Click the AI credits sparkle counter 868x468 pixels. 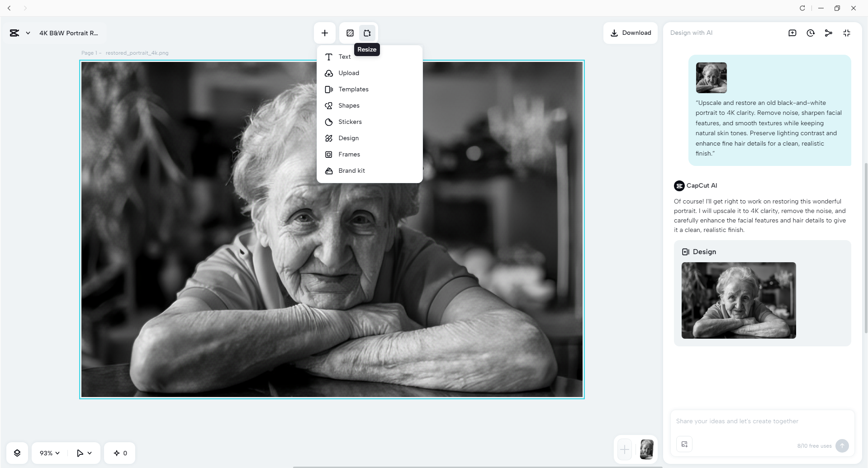[x=120, y=453]
